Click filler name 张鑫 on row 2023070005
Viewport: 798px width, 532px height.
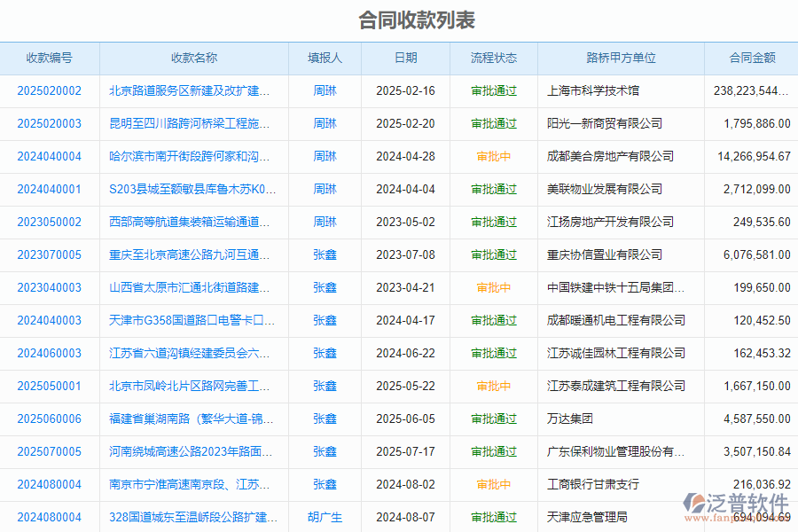click(x=323, y=254)
